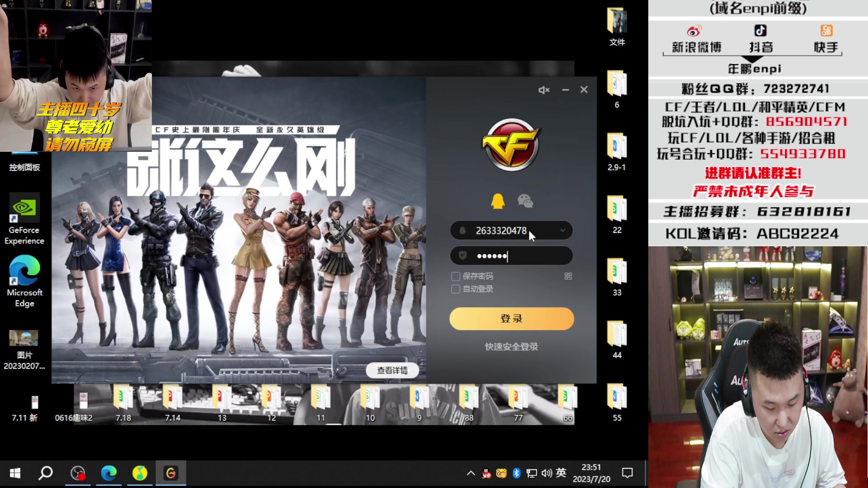Focus the password input field
This screenshot has height=488, width=868.
(511, 256)
